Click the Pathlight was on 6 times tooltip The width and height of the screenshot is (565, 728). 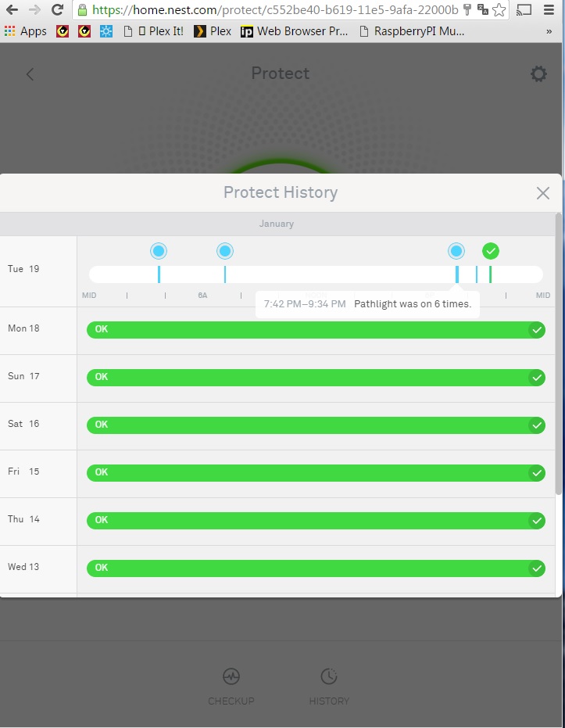[367, 304]
